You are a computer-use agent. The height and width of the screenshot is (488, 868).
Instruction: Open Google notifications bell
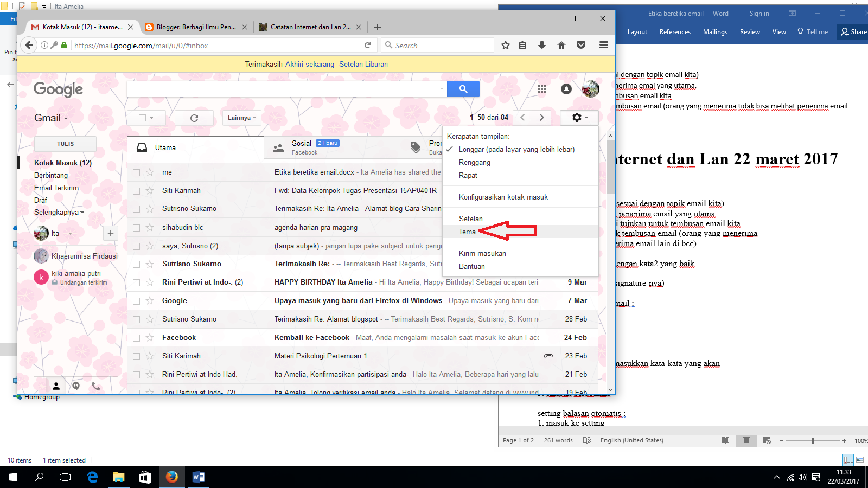coord(566,89)
